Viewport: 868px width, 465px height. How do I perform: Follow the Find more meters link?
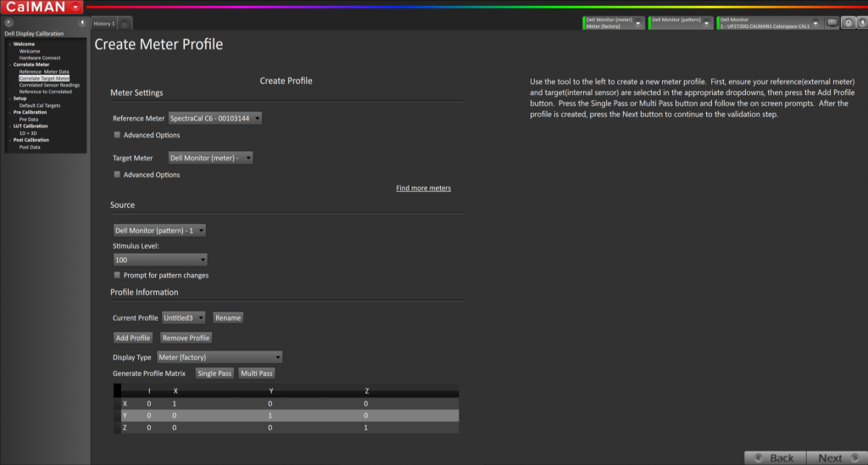[423, 188]
